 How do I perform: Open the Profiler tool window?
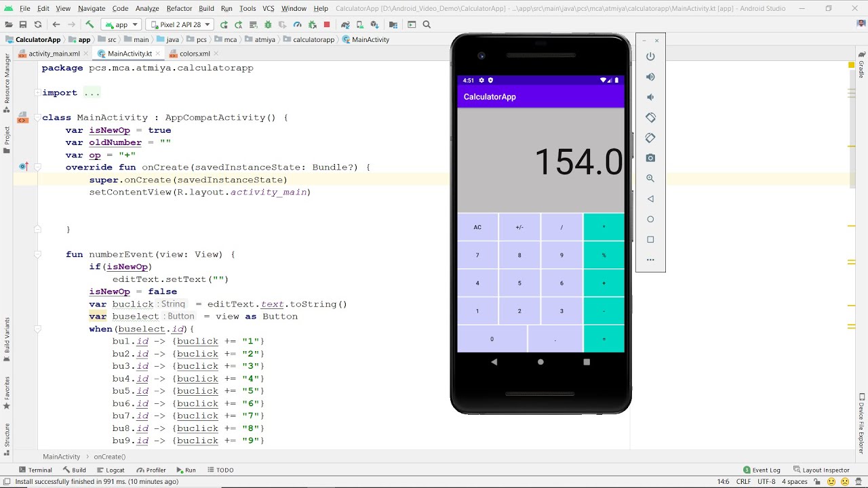pos(151,470)
